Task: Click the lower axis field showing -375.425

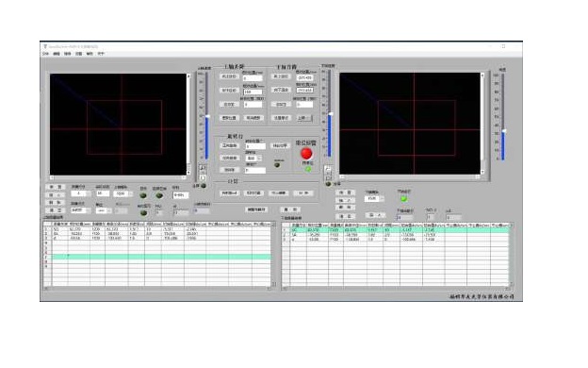Action: (x=304, y=77)
